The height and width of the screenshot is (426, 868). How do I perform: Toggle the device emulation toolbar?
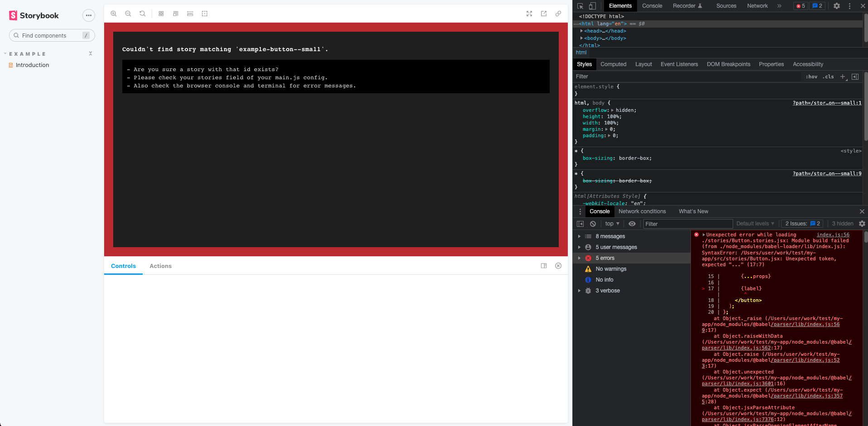(593, 6)
